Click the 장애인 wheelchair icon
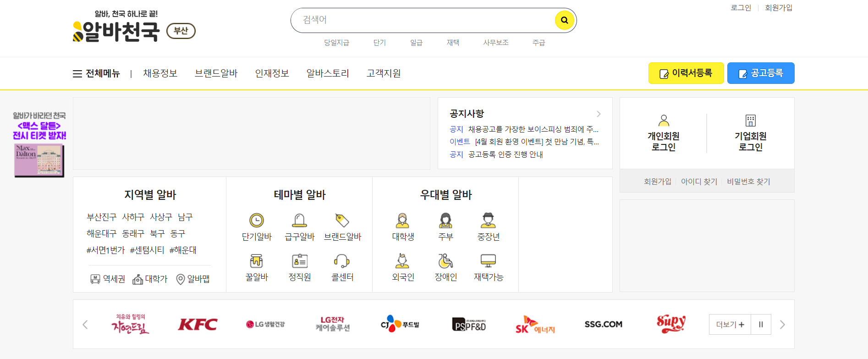This screenshot has height=359, width=868. (445, 261)
